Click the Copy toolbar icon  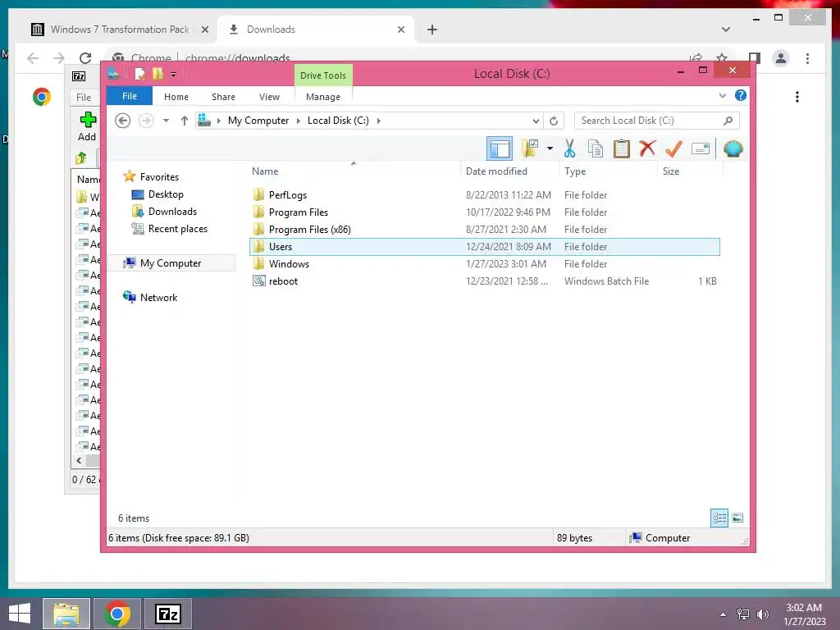coord(596,149)
